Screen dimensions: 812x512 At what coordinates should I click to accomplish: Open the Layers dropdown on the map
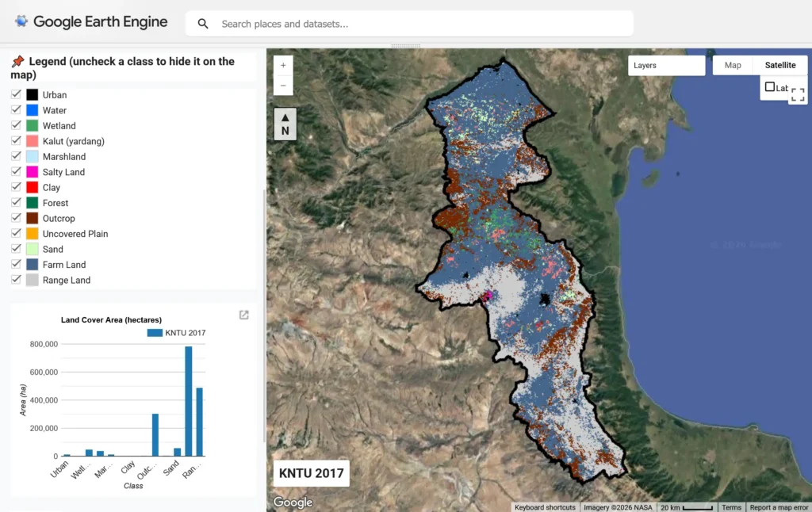tap(666, 66)
